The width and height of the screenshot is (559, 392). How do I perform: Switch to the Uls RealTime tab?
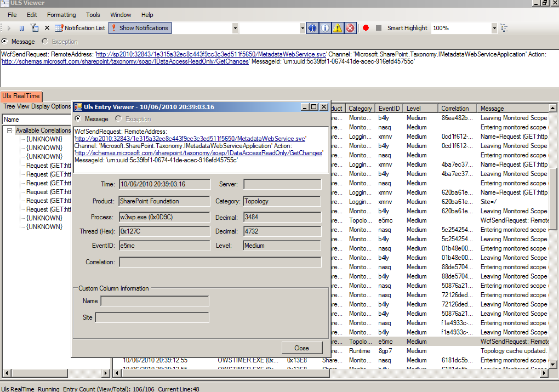21,96
